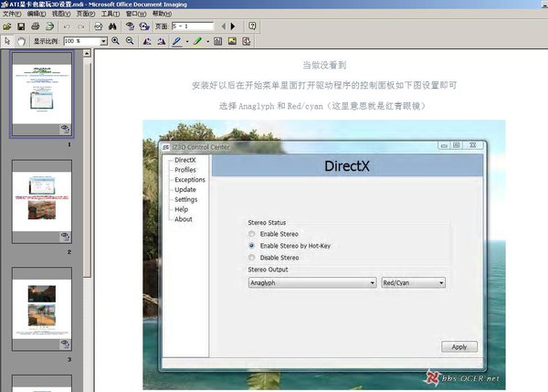Click thumbnail pane scroll up arrow
548x392 pixels.
87,53
